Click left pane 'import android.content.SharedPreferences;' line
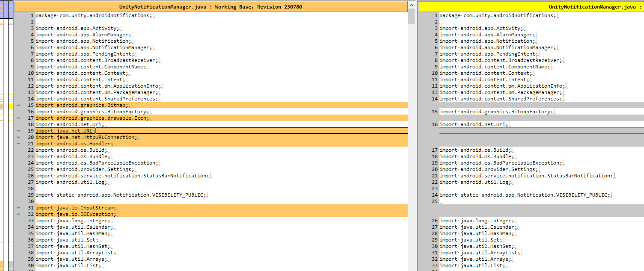The image size is (644, 271). [97, 99]
